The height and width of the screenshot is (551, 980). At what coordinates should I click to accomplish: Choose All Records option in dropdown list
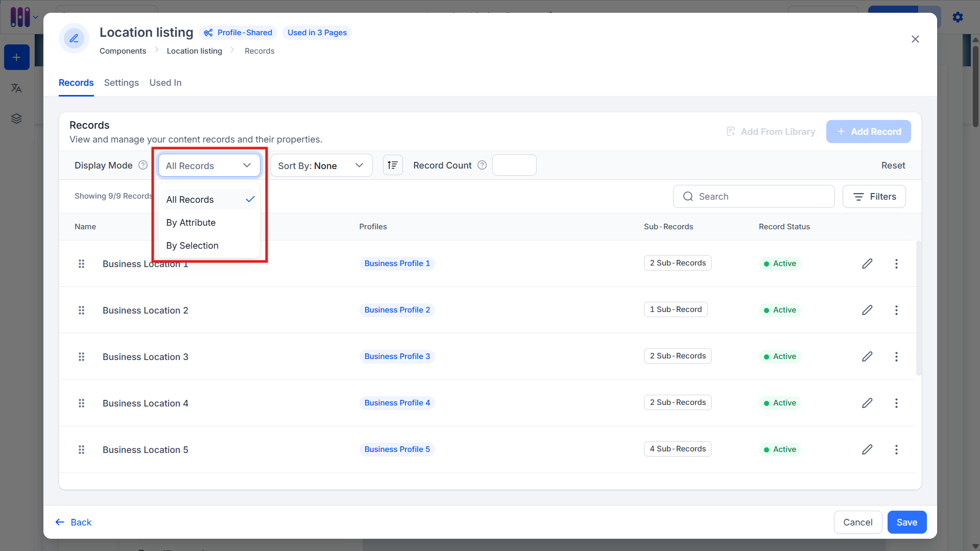pos(209,199)
